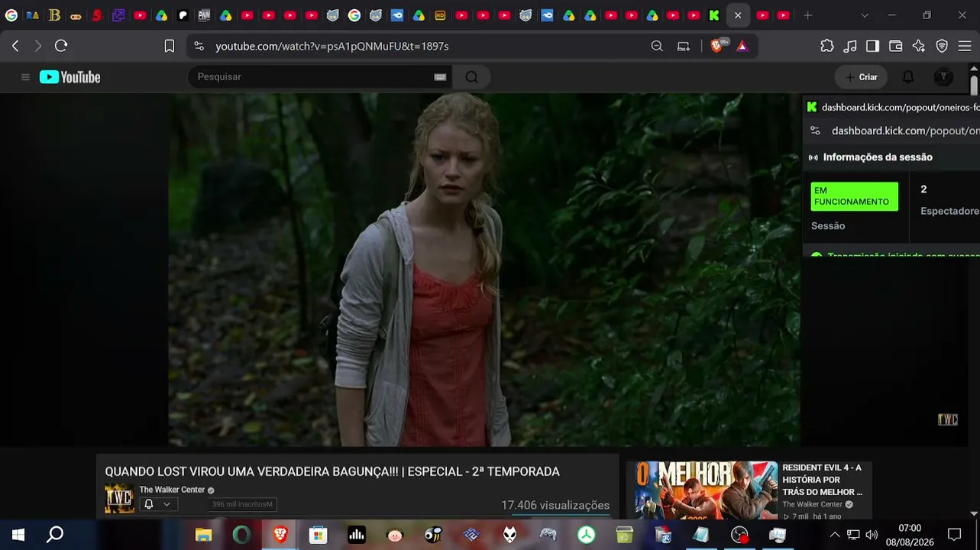The image size is (980, 550).
Task: Bookmark this page with the bookmark icon
Action: 170,46
